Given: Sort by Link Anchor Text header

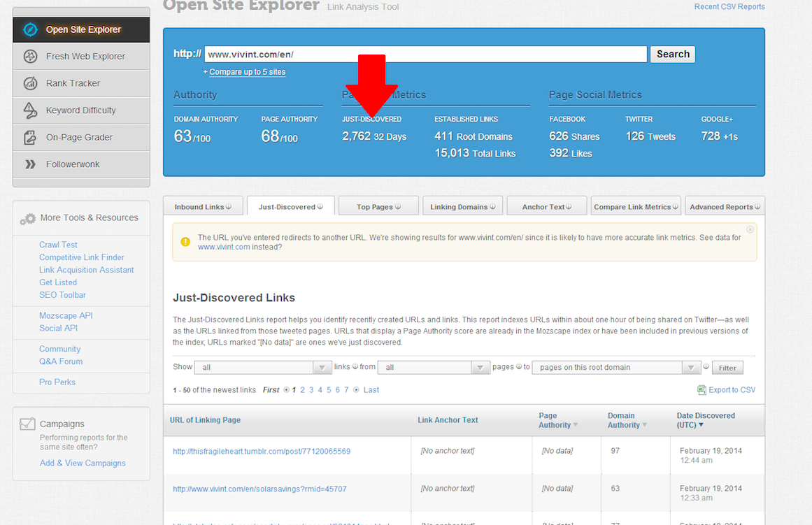Looking at the screenshot, I should (x=448, y=420).
